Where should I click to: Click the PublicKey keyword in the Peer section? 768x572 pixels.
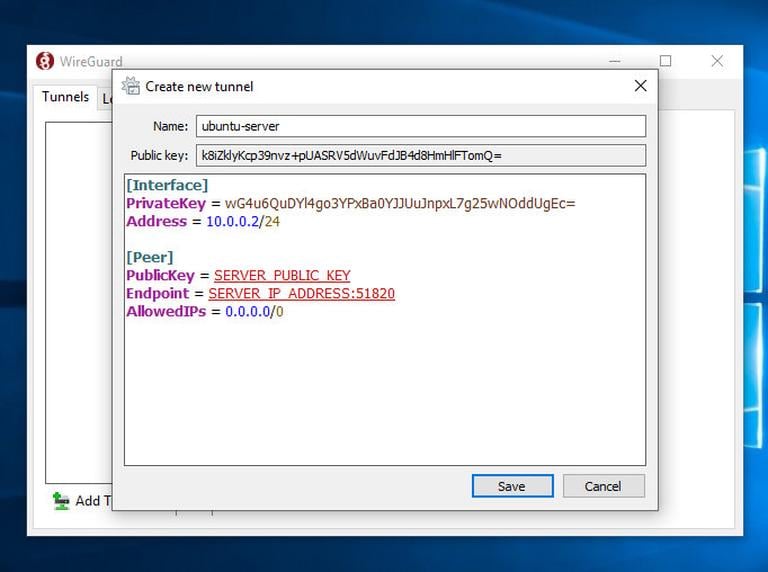point(161,275)
